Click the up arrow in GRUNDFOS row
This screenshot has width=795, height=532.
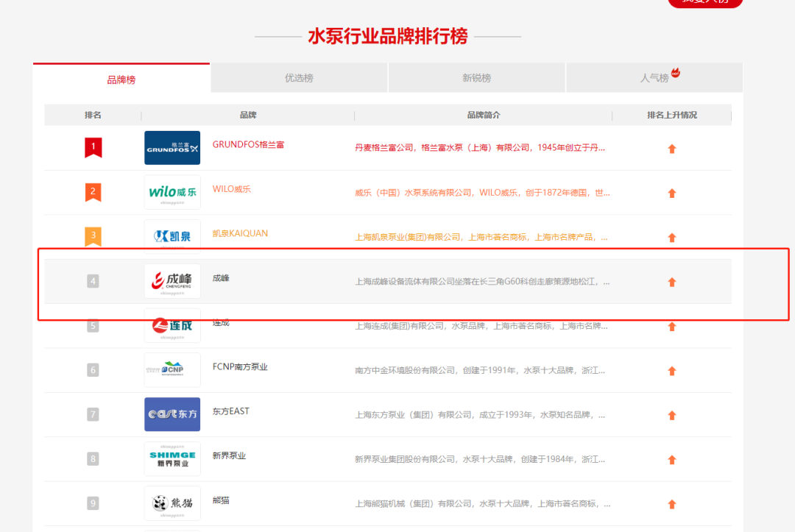[x=672, y=149]
